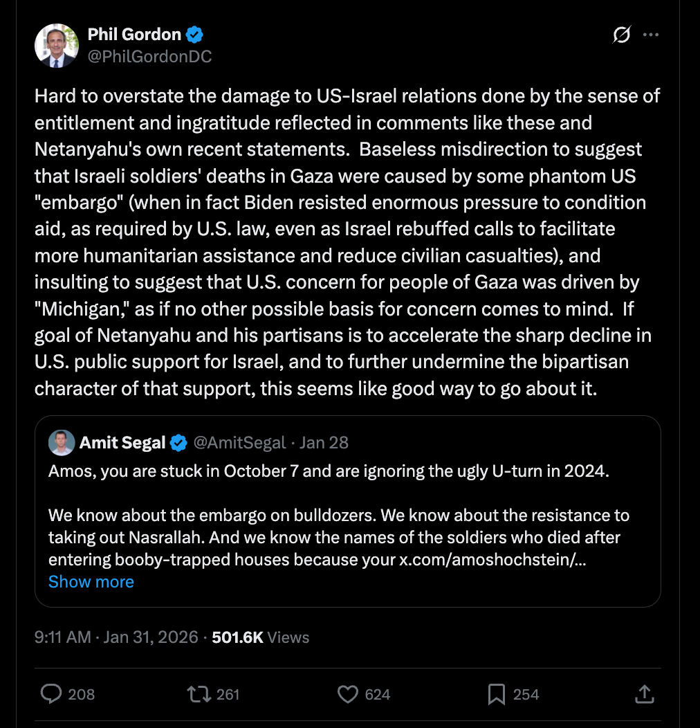Click the 9:11 AM Jan 31, 2026 timestamp
Viewport: 700px width, 728px height.
coord(116,637)
